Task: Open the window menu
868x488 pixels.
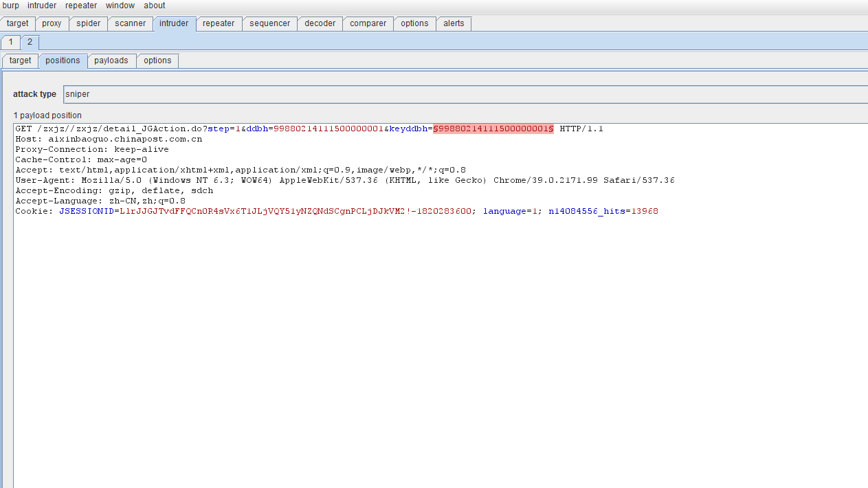Action: coord(120,5)
